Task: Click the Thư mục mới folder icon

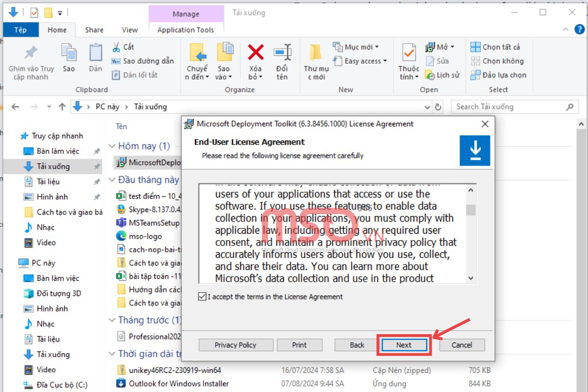Action: (x=316, y=52)
